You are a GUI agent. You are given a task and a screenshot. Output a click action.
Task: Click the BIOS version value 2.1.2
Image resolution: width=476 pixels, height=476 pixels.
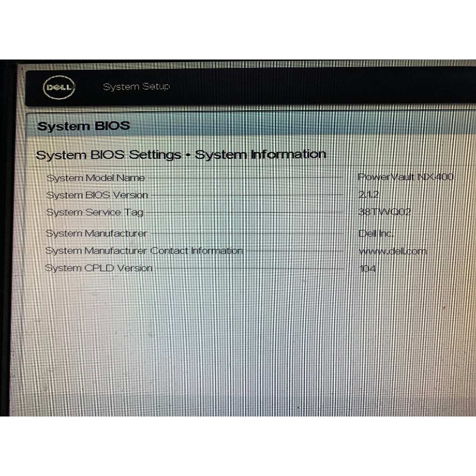369,194
